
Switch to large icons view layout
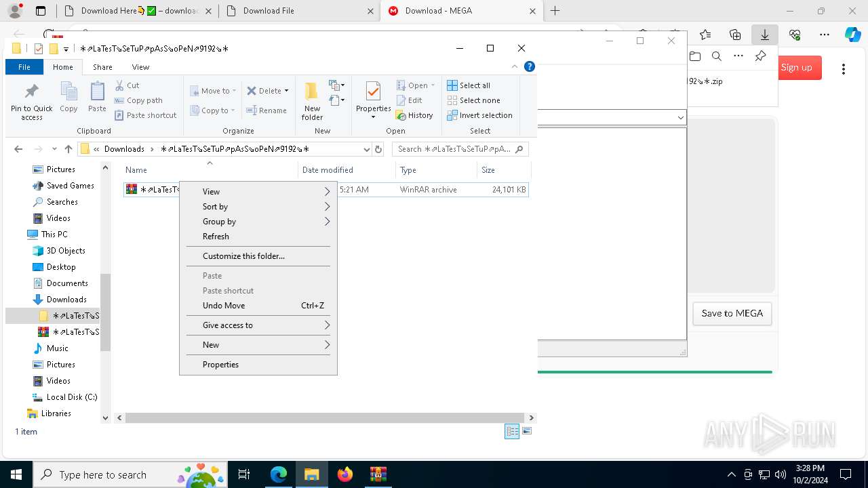tap(527, 431)
